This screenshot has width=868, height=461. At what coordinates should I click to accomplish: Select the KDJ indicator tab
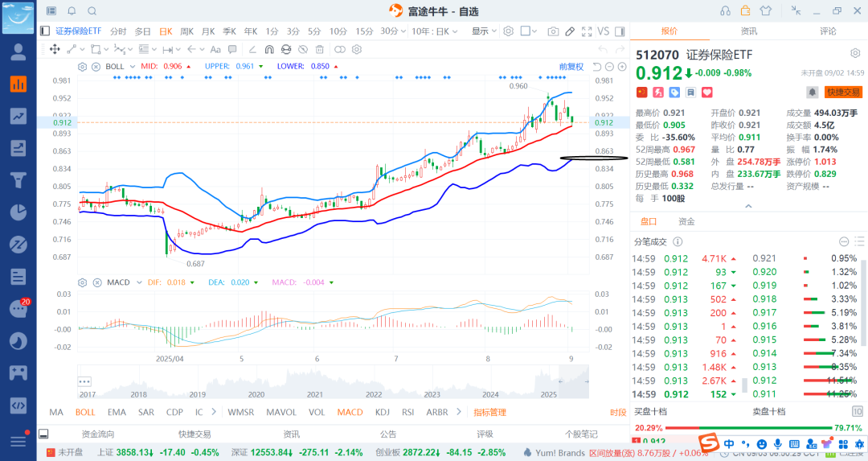[383, 412]
